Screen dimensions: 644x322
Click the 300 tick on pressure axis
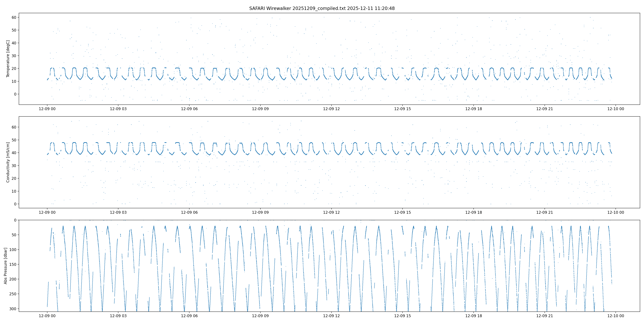13,309
